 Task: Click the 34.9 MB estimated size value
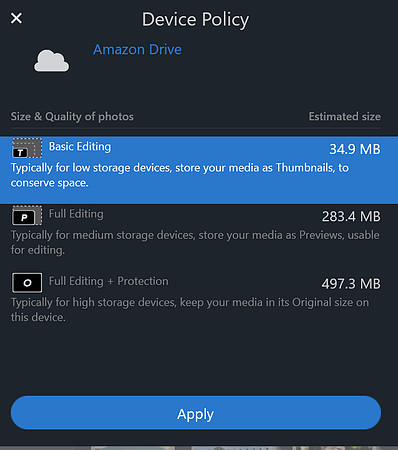tap(355, 149)
